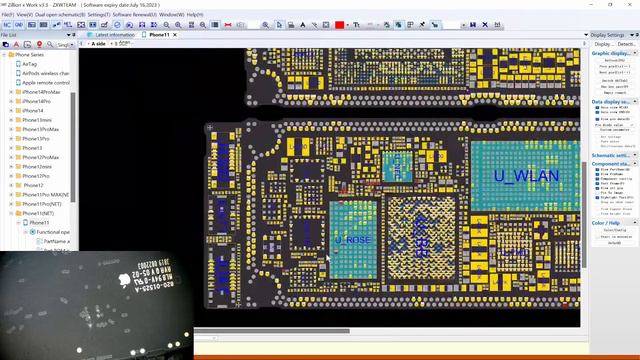This screenshot has width=640, height=360.
Task: Click first button under Color / Help section
Action: 615,230
